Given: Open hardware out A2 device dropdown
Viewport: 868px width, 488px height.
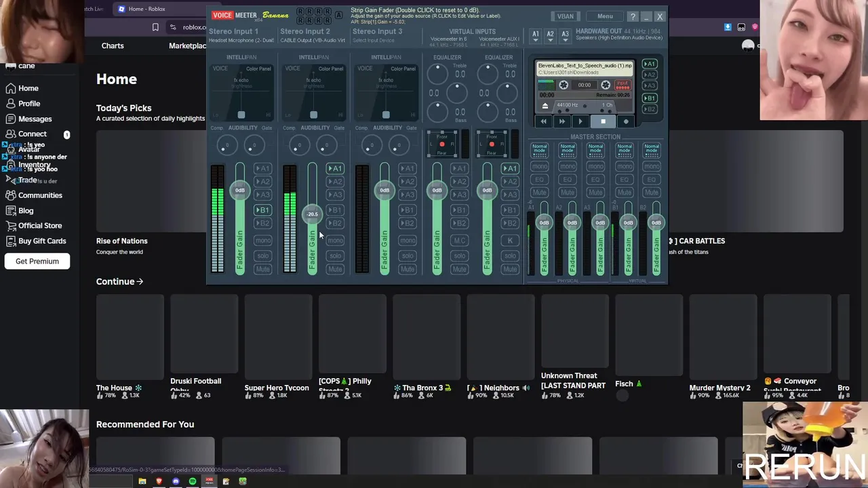Looking at the screenshot, I should point(550,35).
